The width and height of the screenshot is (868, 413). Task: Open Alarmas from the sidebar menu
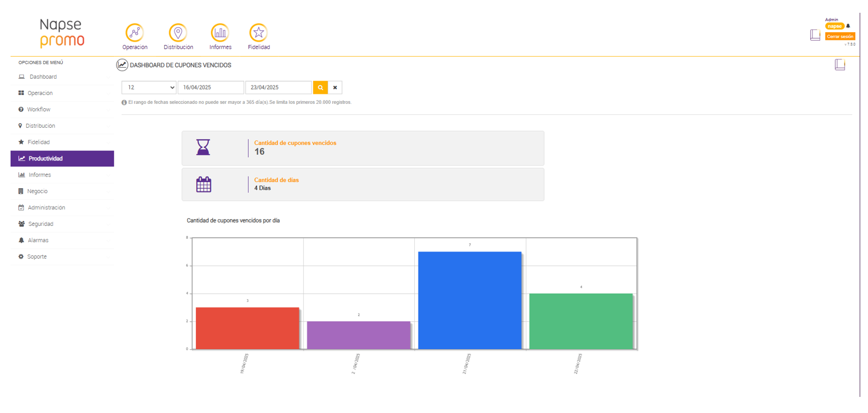click(38, 240)
